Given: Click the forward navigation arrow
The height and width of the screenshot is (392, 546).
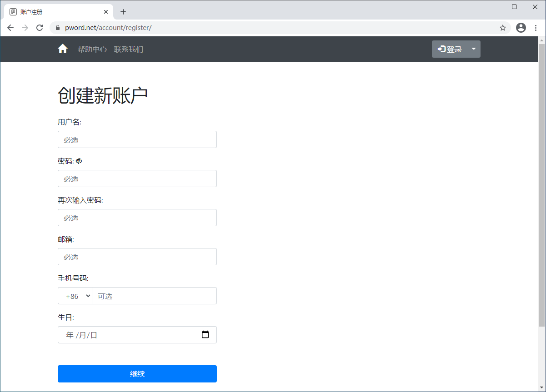Looking at the screenshot, I should 25,28.
